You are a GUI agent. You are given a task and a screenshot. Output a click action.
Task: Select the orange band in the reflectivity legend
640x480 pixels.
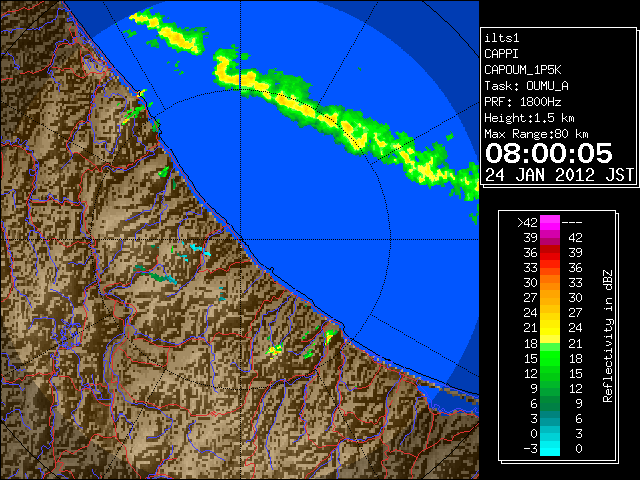pos(550,290)
